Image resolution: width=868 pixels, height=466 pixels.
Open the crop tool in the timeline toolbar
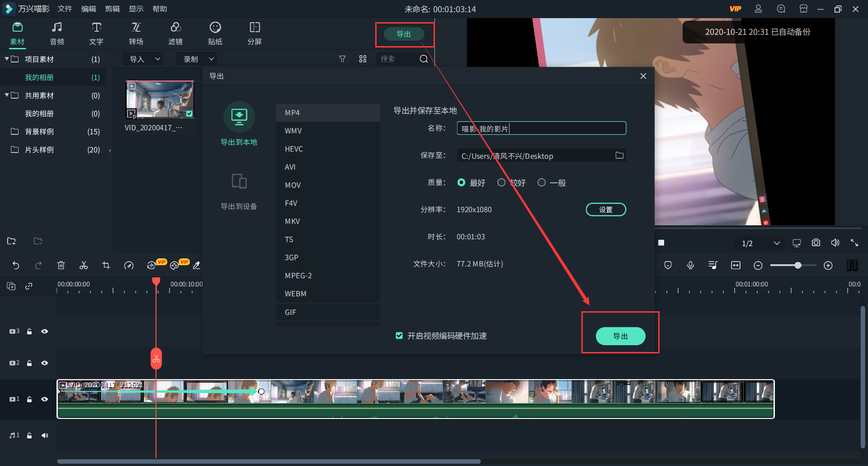pyautogui.click(x=106, y=265)
